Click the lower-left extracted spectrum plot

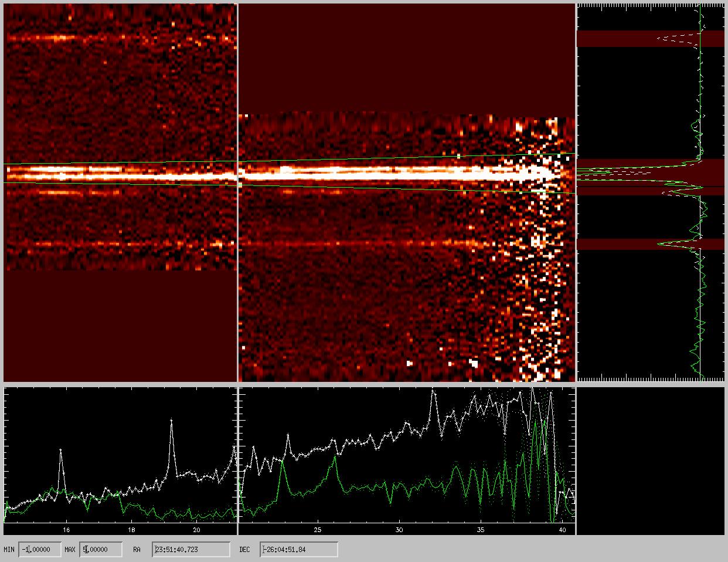(x=120, y=461)
